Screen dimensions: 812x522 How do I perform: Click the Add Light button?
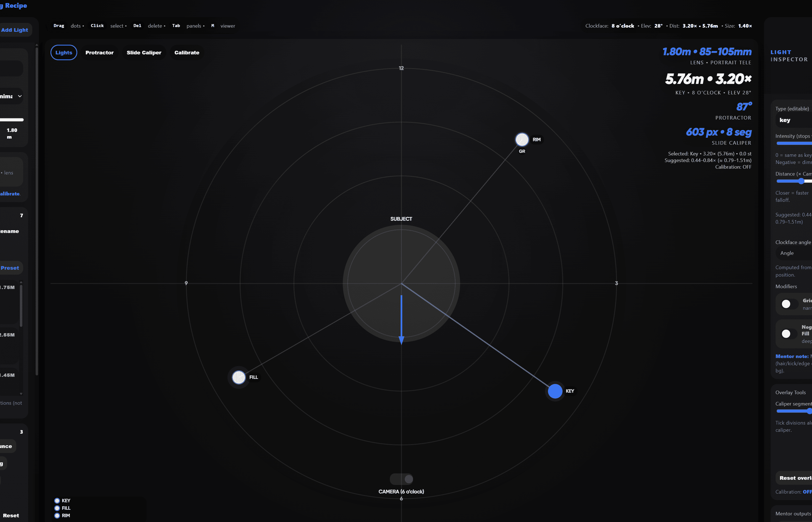click(x=15, y=30)
